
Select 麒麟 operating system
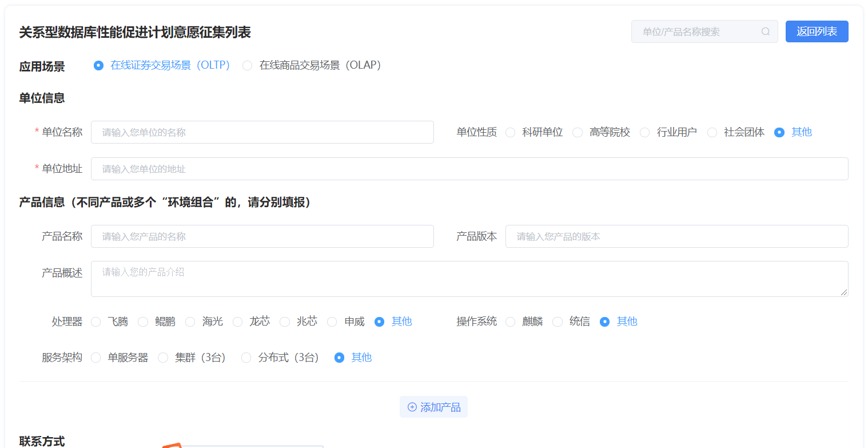tap(510, 322)
